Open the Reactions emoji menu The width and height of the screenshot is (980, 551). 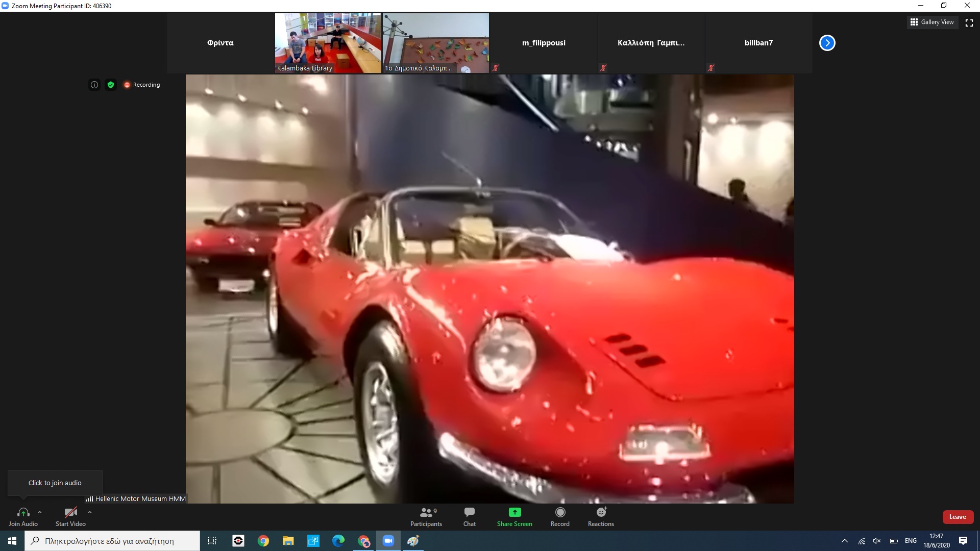601,512
